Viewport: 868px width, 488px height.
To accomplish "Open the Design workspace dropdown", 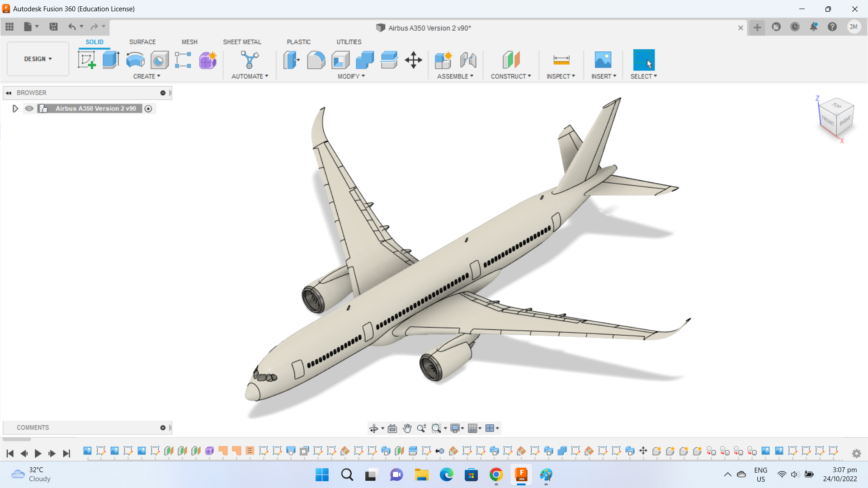I will tap(38, 59).
